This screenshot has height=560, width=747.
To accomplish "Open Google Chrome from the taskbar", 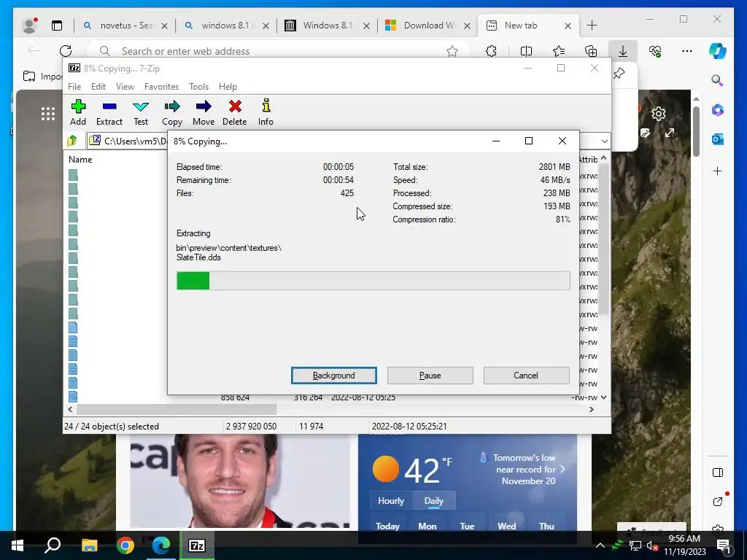I will click(125, 545).
